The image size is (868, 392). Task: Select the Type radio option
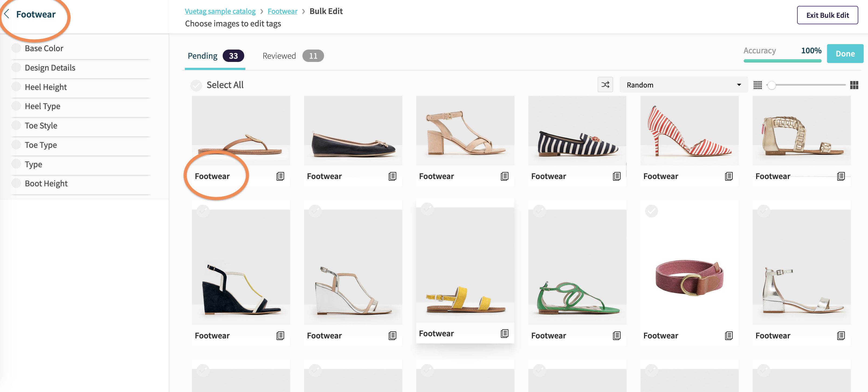pos(16,163)
